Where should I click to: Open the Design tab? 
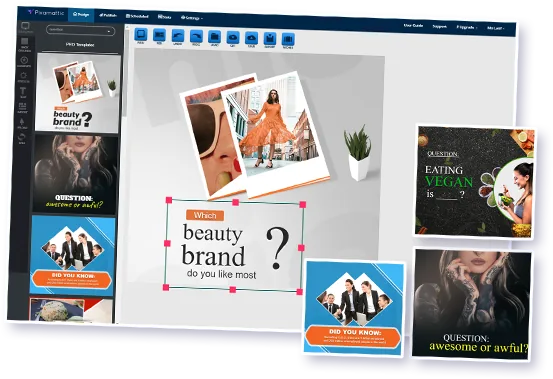81,14
